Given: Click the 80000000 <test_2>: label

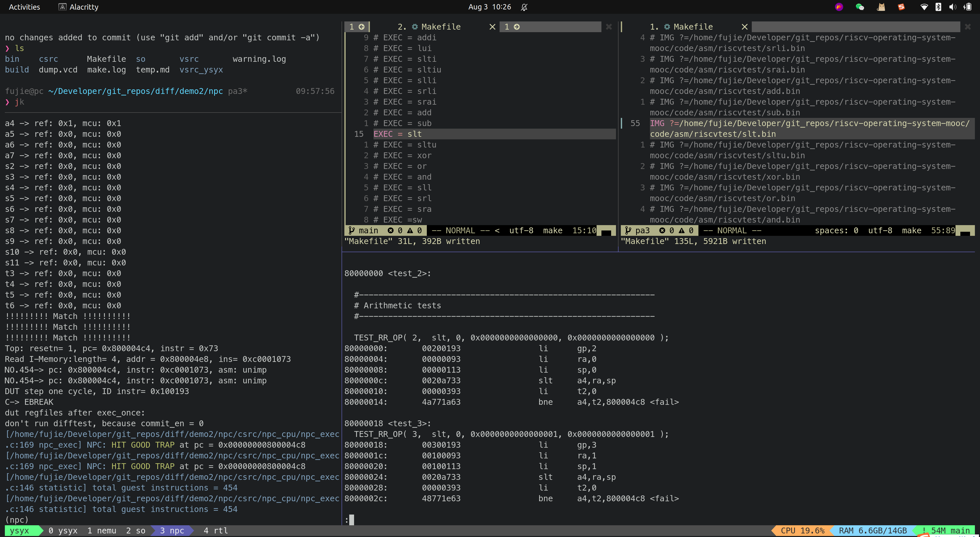Looking at the screenshot, I should click(388, 273).
